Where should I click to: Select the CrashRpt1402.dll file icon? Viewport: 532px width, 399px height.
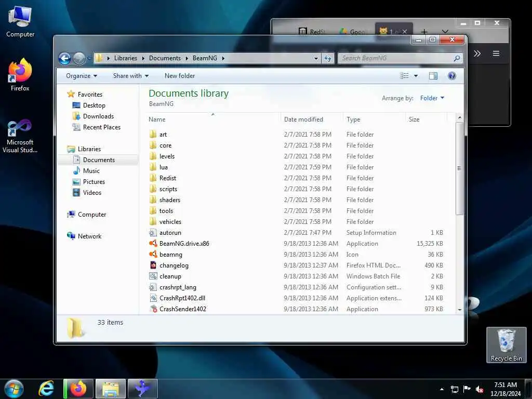[x=153, y=298]
